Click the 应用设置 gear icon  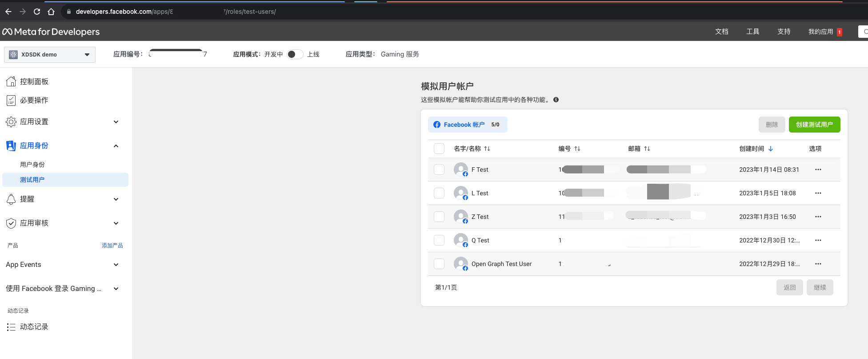point(11,121)
